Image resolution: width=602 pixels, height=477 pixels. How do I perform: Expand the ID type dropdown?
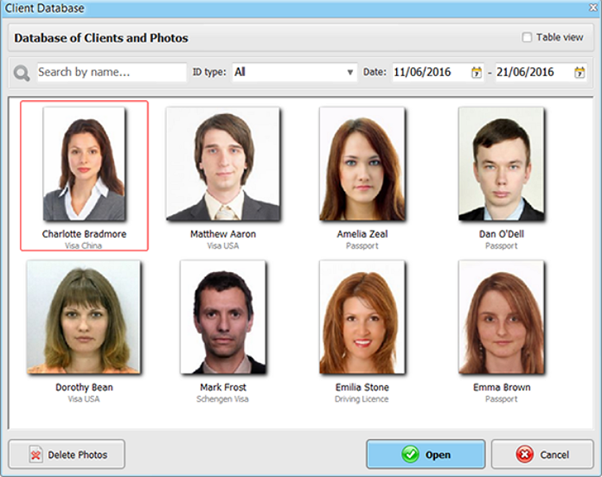tap(350, 73)
